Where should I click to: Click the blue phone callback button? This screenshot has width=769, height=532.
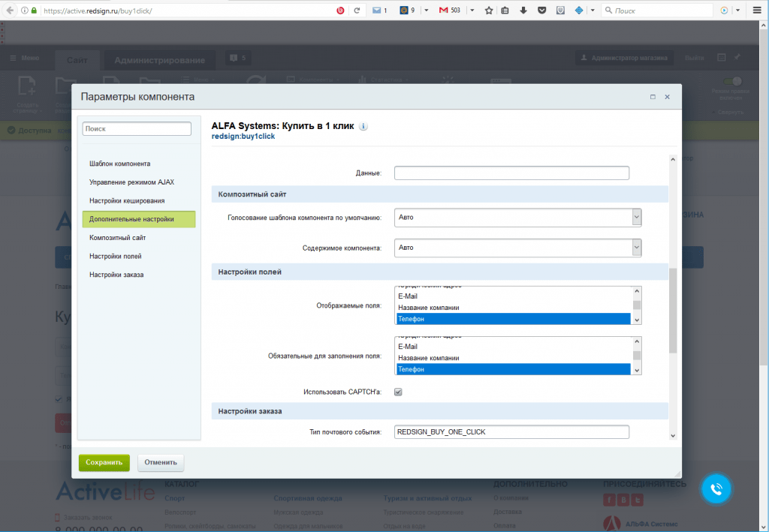[x=716, y=489]
